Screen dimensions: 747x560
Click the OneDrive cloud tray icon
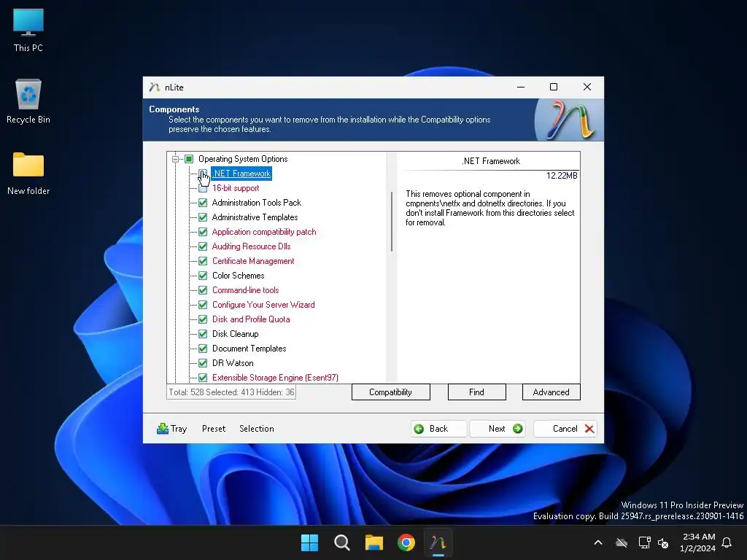point(622,542)
